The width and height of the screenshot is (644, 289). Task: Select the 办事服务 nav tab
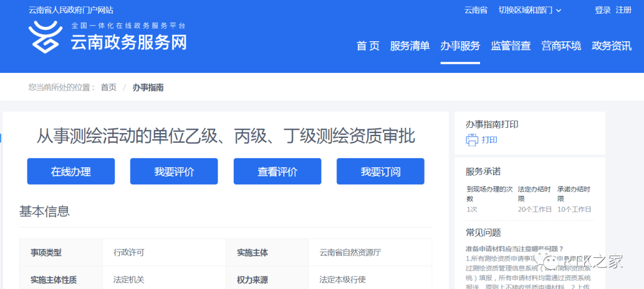tap(460, 46)
